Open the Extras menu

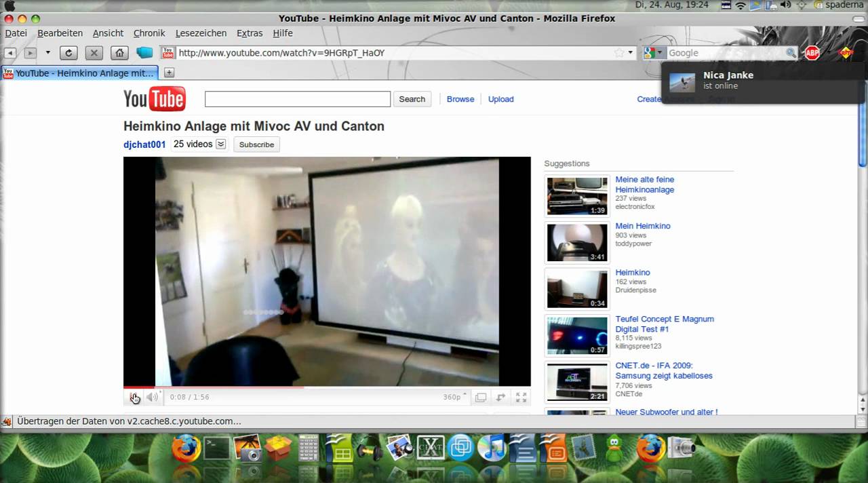point(250,33)
